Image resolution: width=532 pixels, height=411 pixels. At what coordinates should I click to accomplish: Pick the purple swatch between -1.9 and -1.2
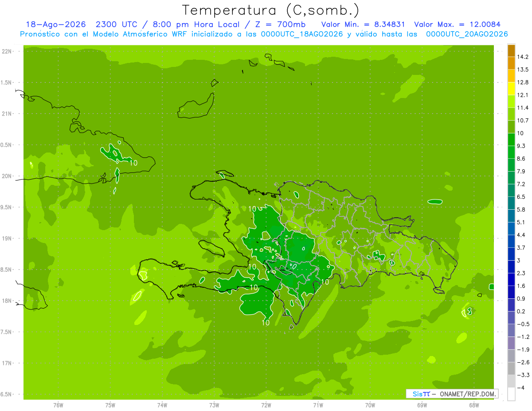click(x=511, y=343)
